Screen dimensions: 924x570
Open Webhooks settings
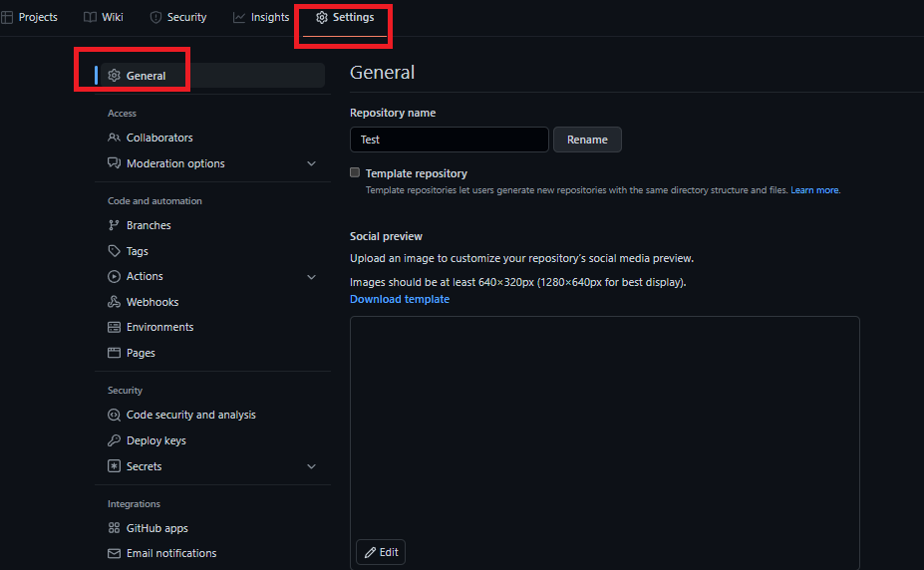coord(212,302)
